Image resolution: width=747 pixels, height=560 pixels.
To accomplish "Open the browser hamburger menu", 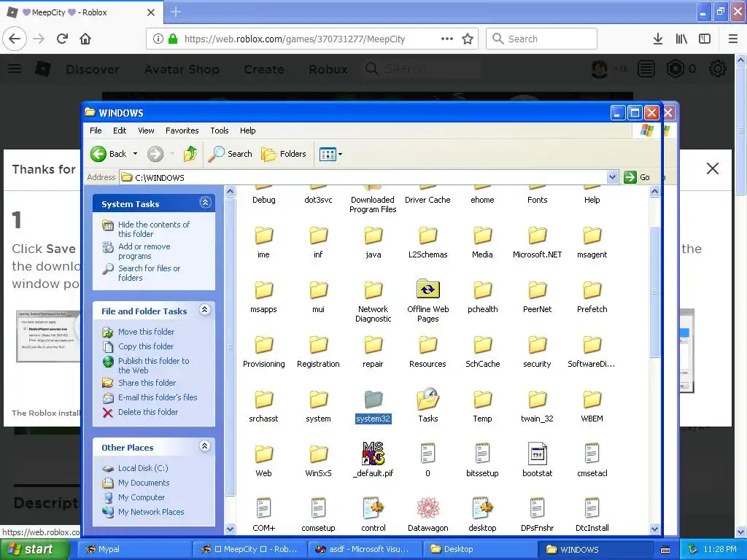I will click(733, 39).
